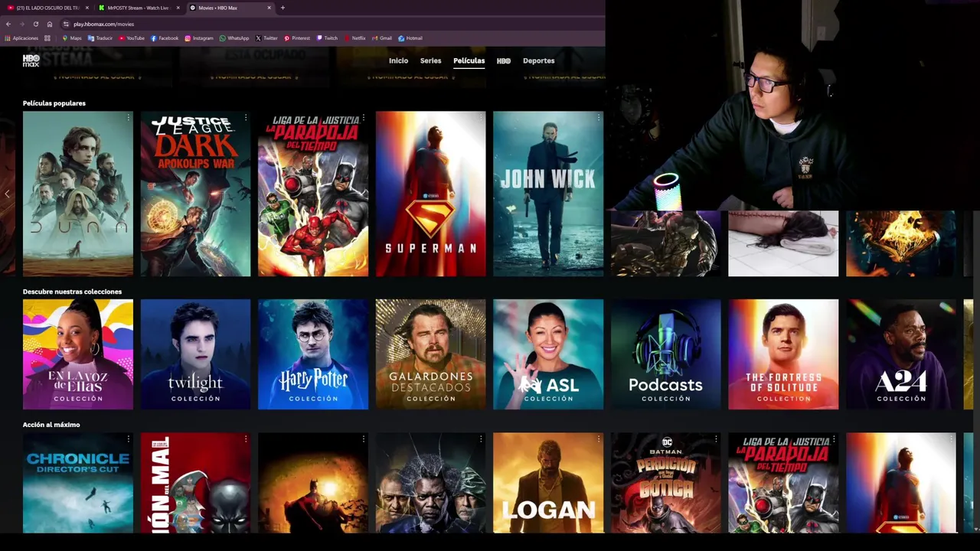Open the Harry Potter collection

coord(313,354)
